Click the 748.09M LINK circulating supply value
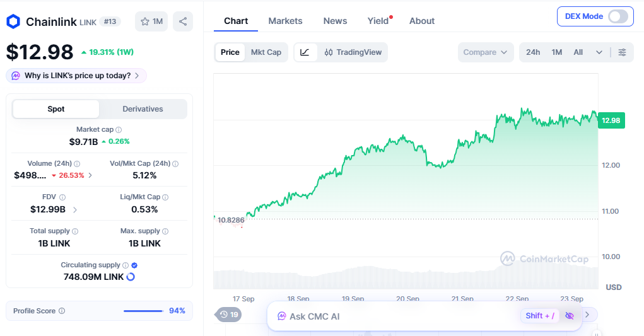644x336 pixels. click(x=93, y=277)
